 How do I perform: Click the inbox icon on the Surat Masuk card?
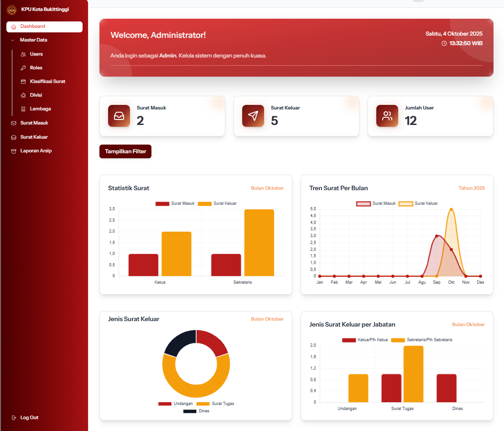tap(119, 116)
